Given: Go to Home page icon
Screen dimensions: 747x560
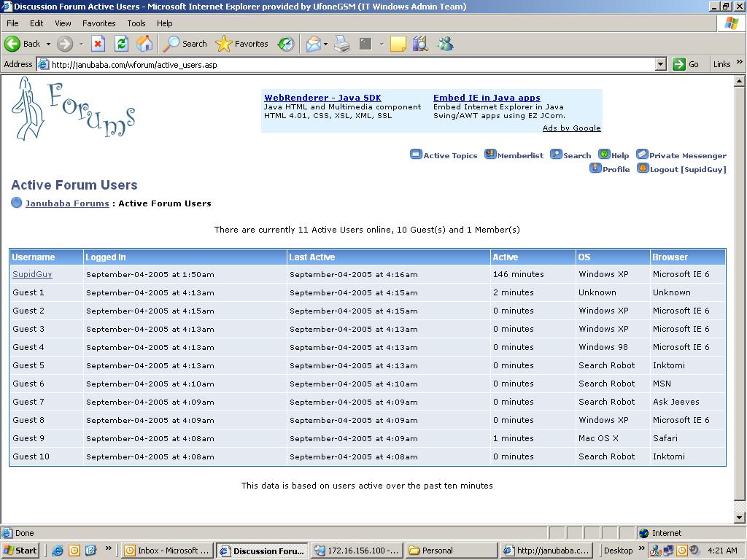Looking at the screenshot, I should coord(144,44).
